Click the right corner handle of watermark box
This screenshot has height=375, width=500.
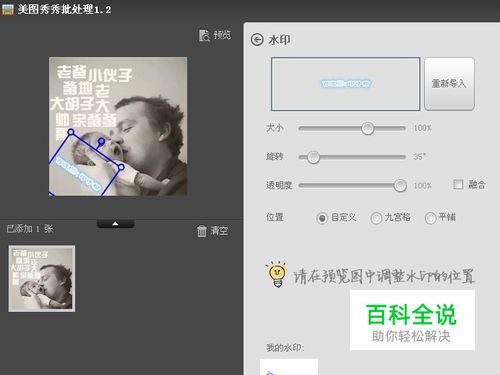121,167
